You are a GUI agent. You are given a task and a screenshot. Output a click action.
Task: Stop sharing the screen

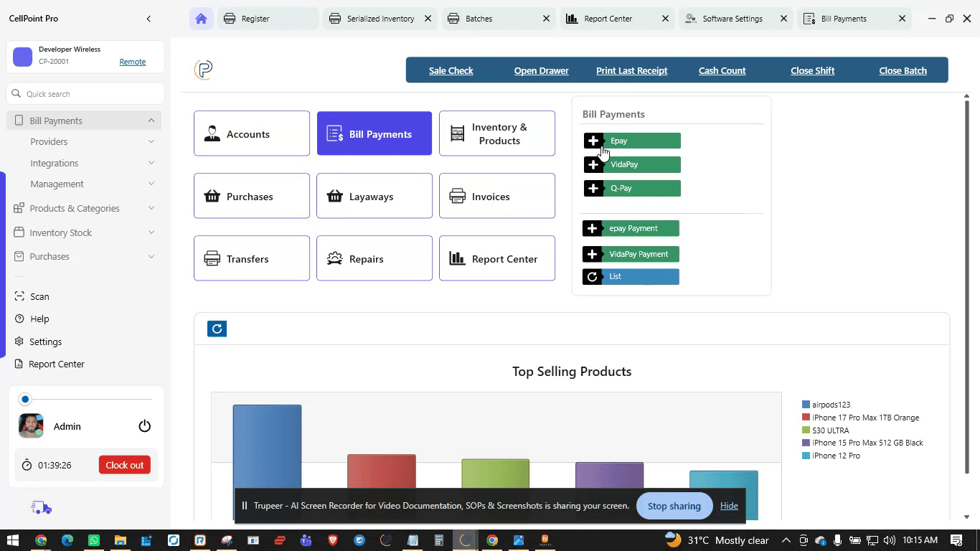674,506
